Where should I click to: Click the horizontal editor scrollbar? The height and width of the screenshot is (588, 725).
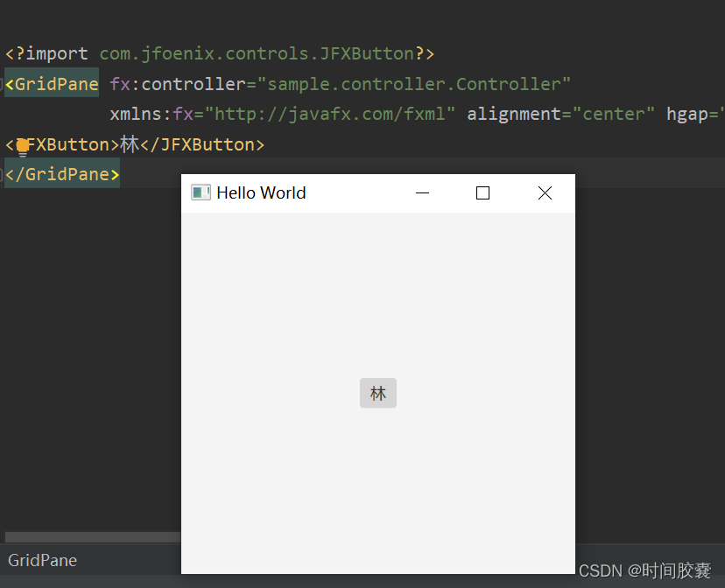(93, 536)
